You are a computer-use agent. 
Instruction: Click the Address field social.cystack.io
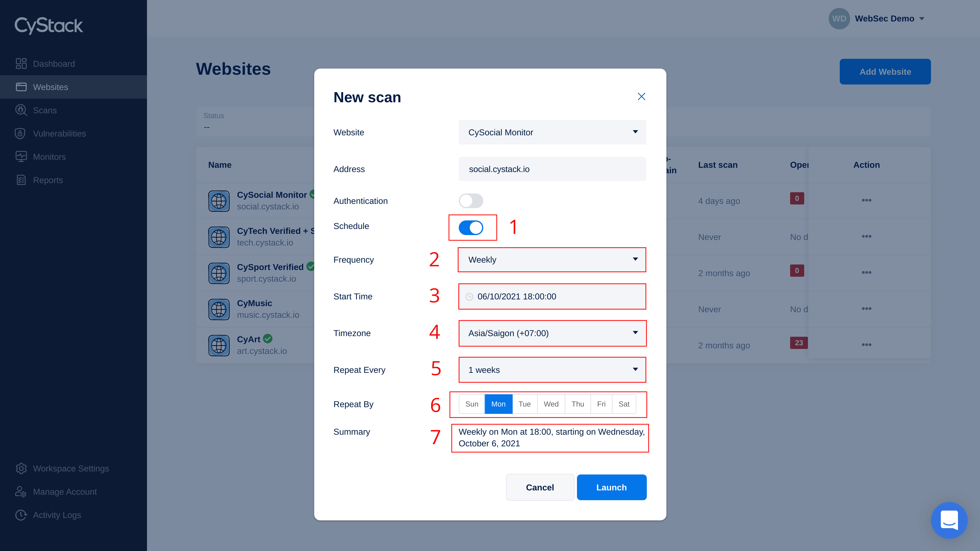point(552,169)
